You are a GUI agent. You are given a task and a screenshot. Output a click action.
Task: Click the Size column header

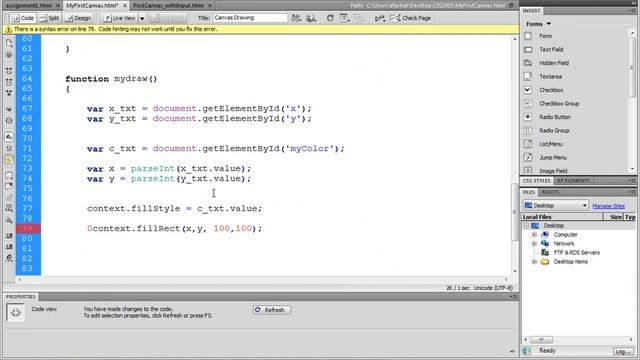pyautogui.click(x=613, y=217)
